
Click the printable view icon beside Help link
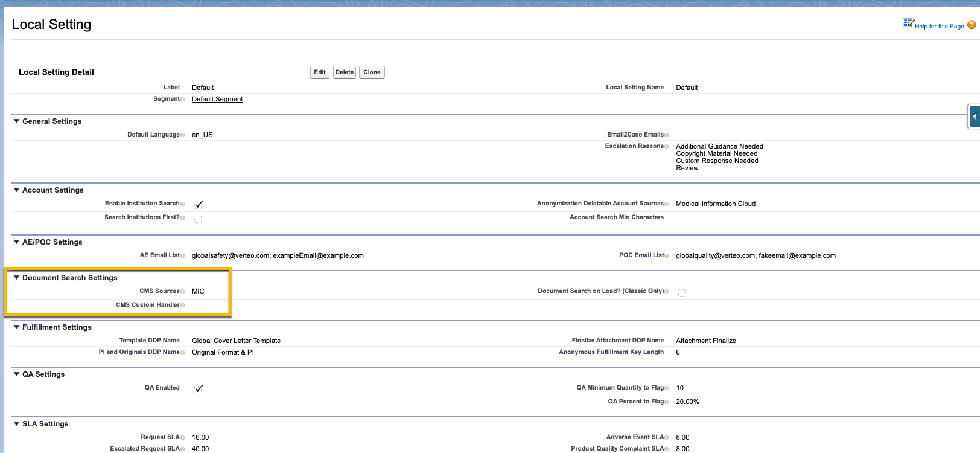click(908, 24)
